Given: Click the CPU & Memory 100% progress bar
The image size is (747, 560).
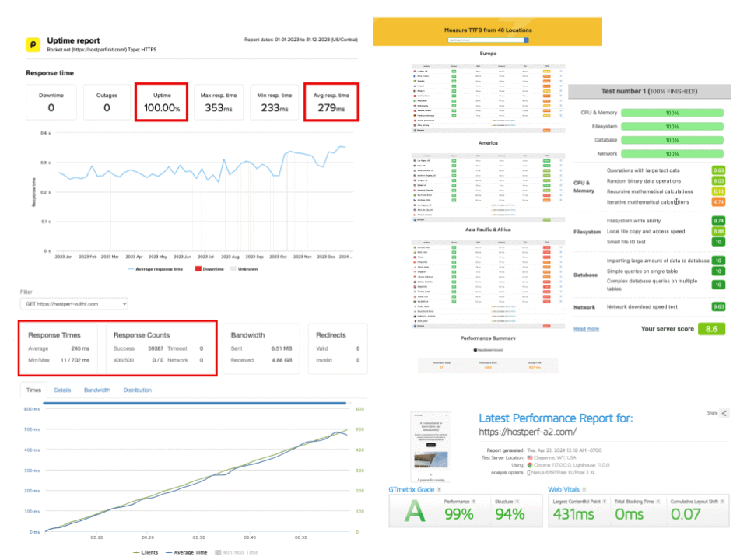Looking at the screenshot, I should 672,113.
